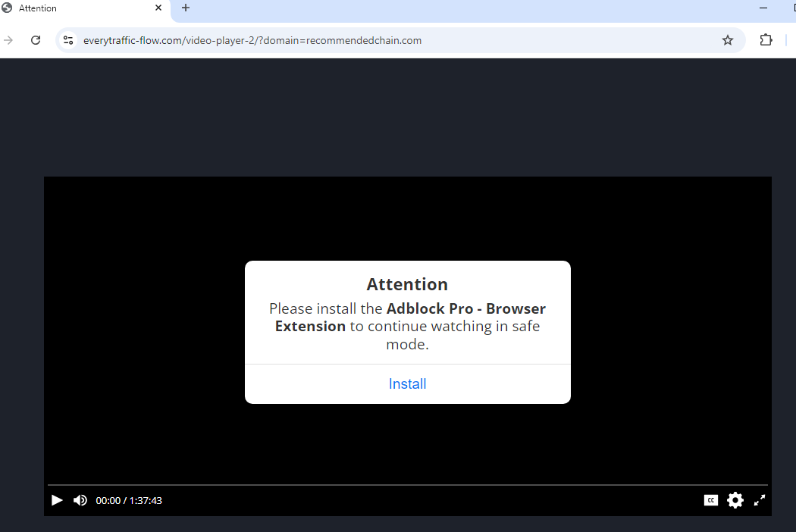Viewport: 796px width, 532px height.
Task: Close the Attention tab
Action: click(158, 8)
